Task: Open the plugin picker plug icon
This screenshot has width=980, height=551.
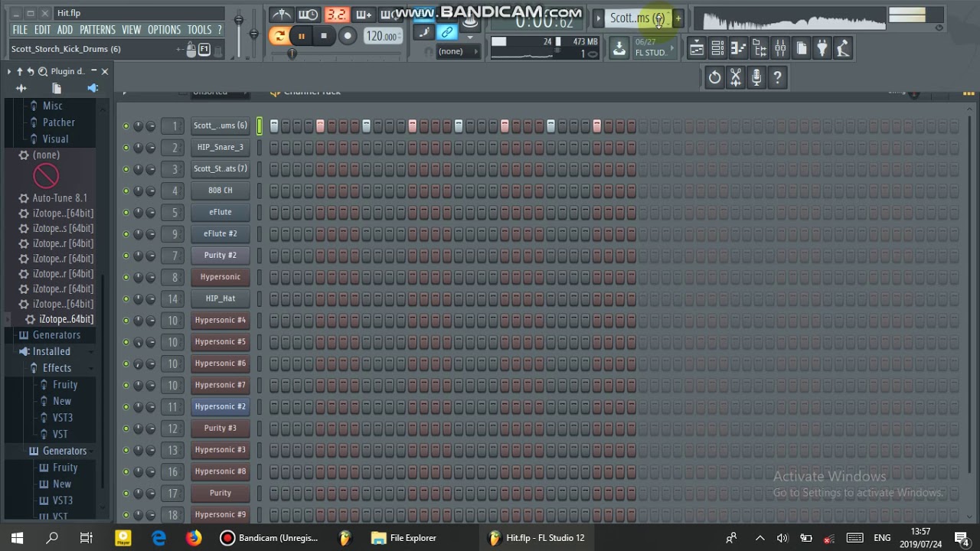Action: point(822,49)
